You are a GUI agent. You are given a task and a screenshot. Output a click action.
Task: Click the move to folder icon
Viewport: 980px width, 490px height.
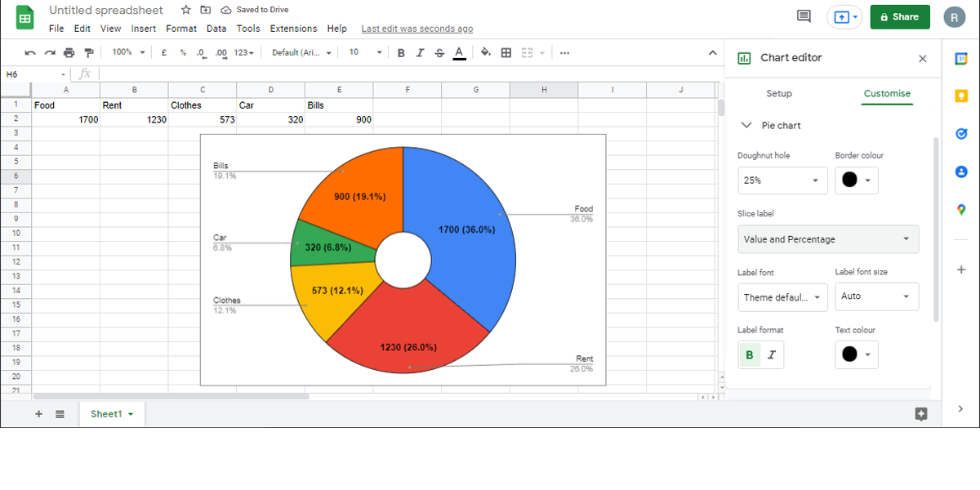pyautogui.click(x=206, y=10)
